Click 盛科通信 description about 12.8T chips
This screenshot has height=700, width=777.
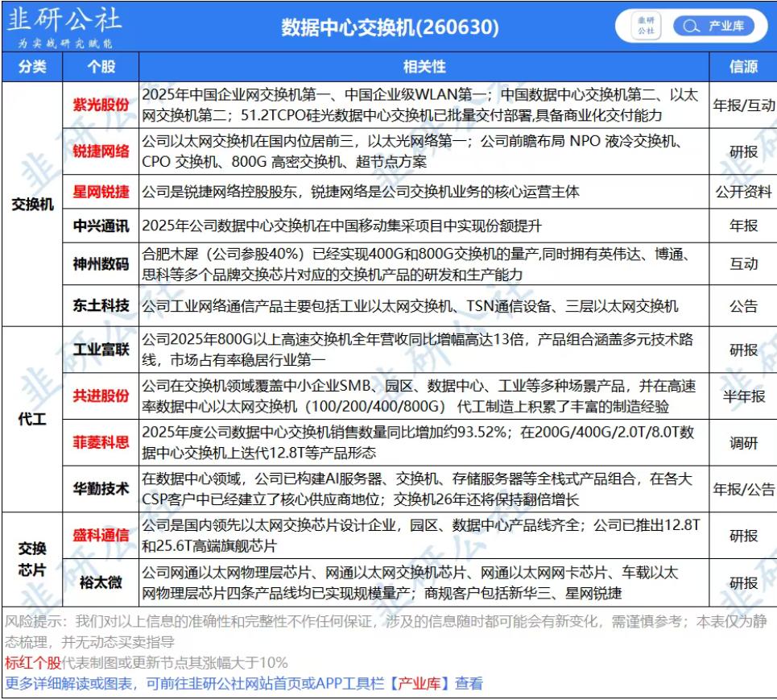pos(421,536)
